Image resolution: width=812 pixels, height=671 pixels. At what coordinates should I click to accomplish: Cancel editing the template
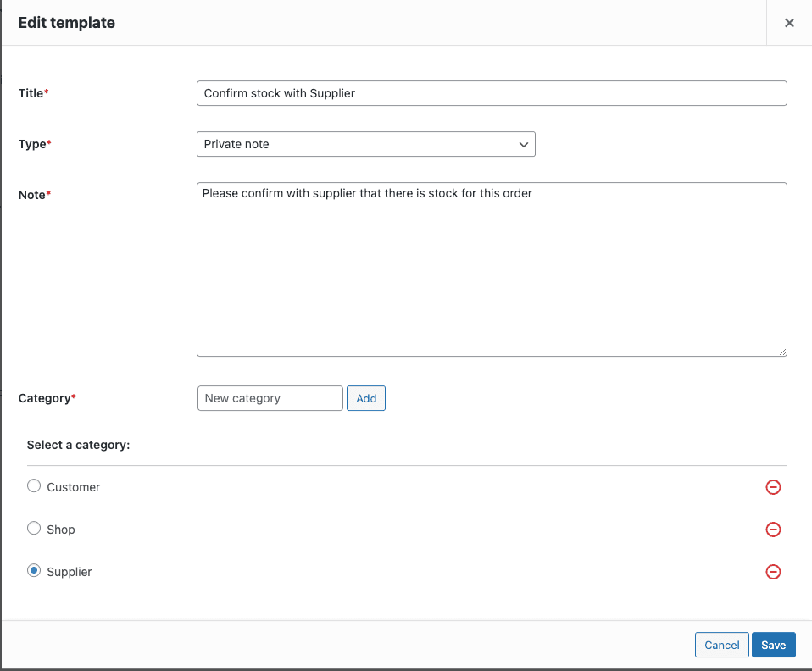[x=721, y=645]
